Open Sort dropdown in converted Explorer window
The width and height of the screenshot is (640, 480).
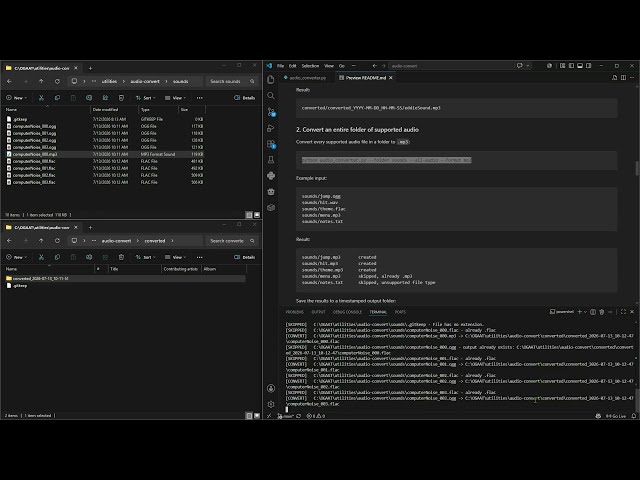(x=145, y=257)
